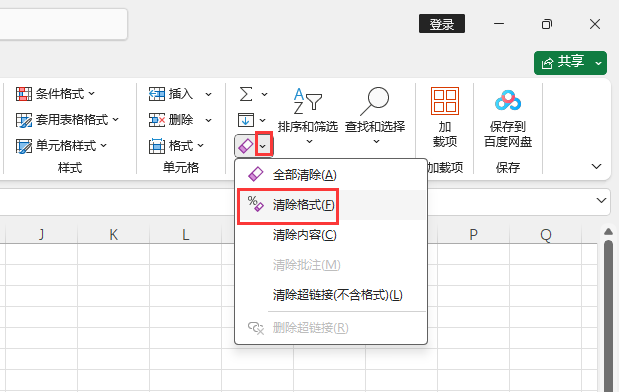Open 套用表格格式 gallery
Viewport: 619px width, 392px height.
tap(67, 120)
